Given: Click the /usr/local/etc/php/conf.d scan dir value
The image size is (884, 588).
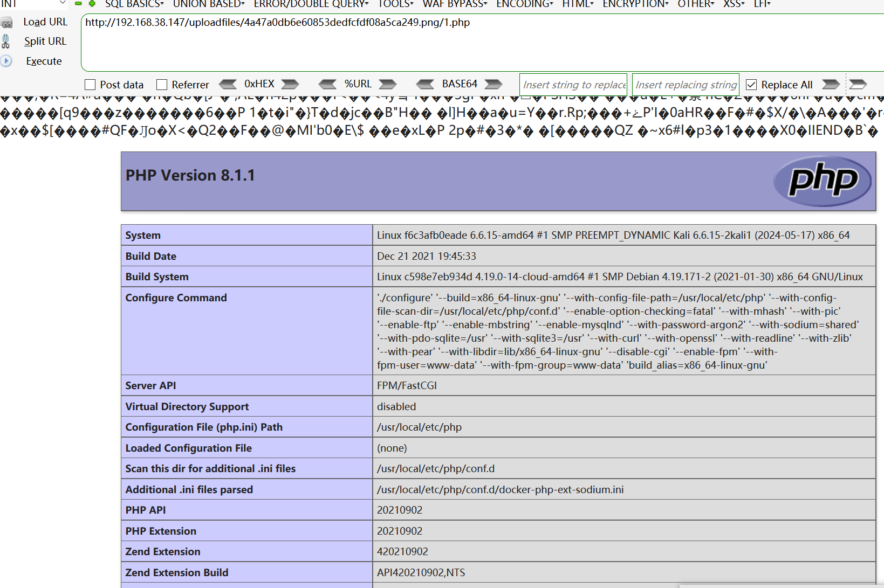Looking at the screenshot, I should [436, 469].
